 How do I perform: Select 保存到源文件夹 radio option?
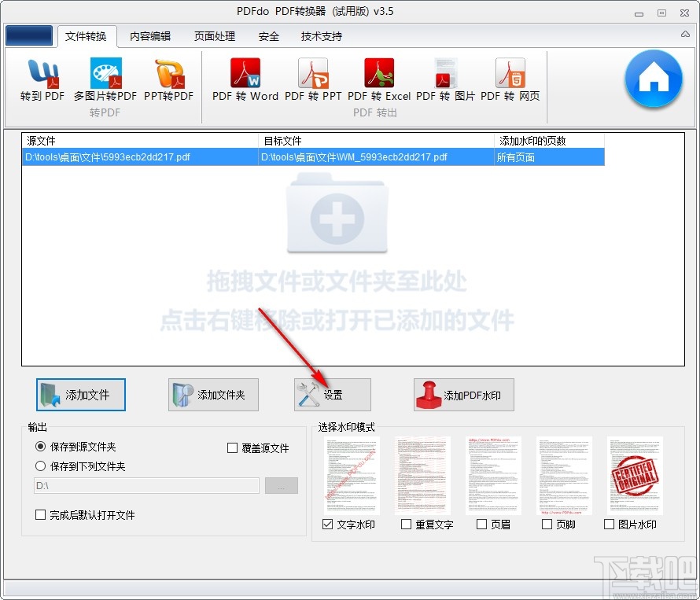coord(76,447)
